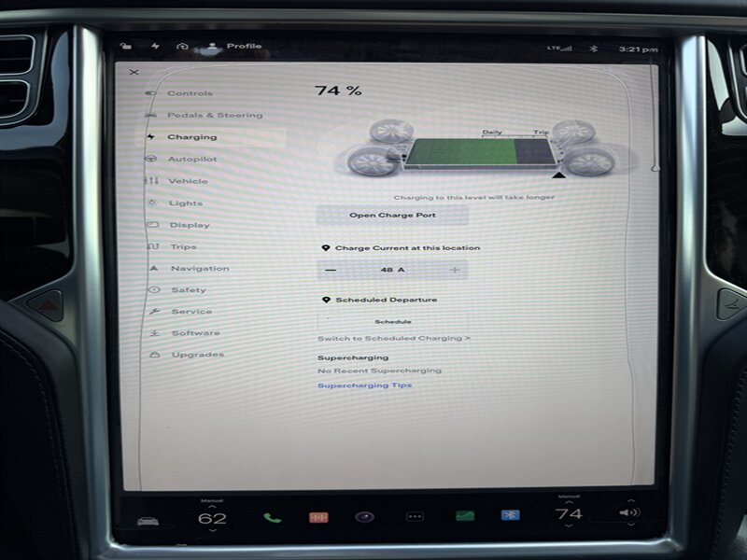The width and height of the screenshot is (747, 560).
Task: Open the Bluetooth app in bottom dock
Action: coord(511,515)
